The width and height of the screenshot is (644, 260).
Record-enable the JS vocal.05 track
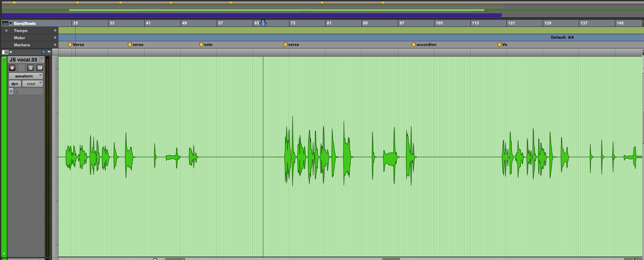12,68
